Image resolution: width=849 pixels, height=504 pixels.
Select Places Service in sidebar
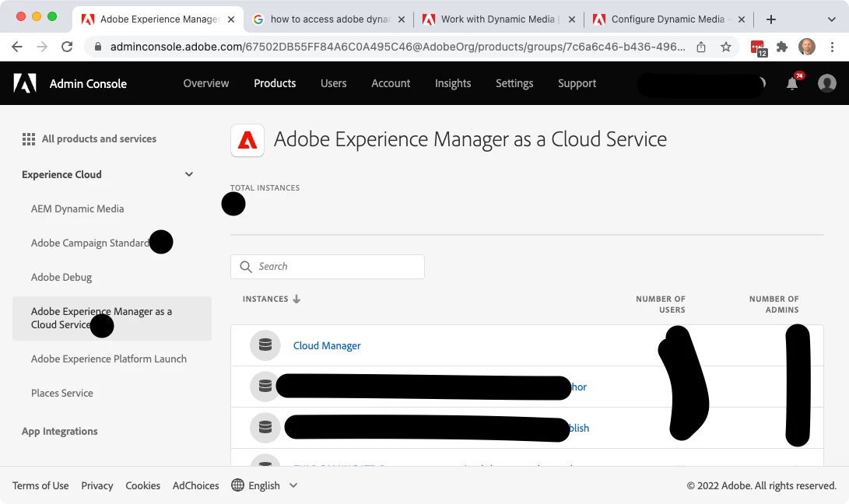(61, 393)
